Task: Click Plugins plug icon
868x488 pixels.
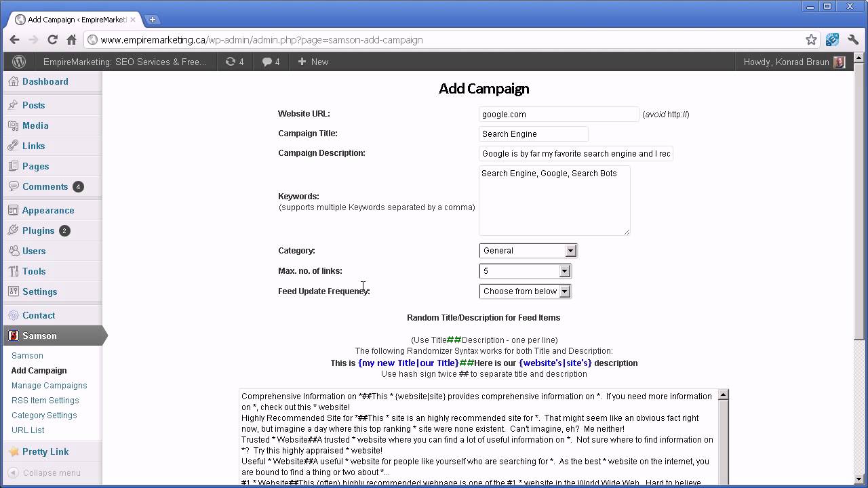Action: coord(13,230)
